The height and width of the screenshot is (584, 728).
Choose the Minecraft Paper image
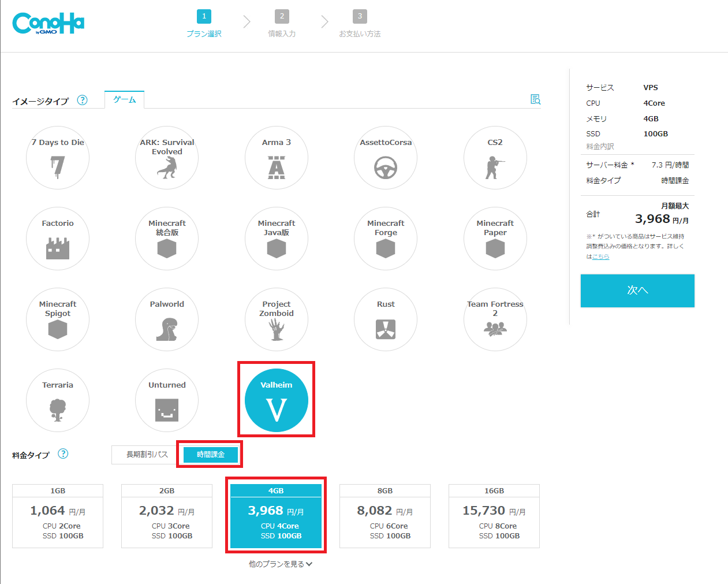tap(495, 239)
